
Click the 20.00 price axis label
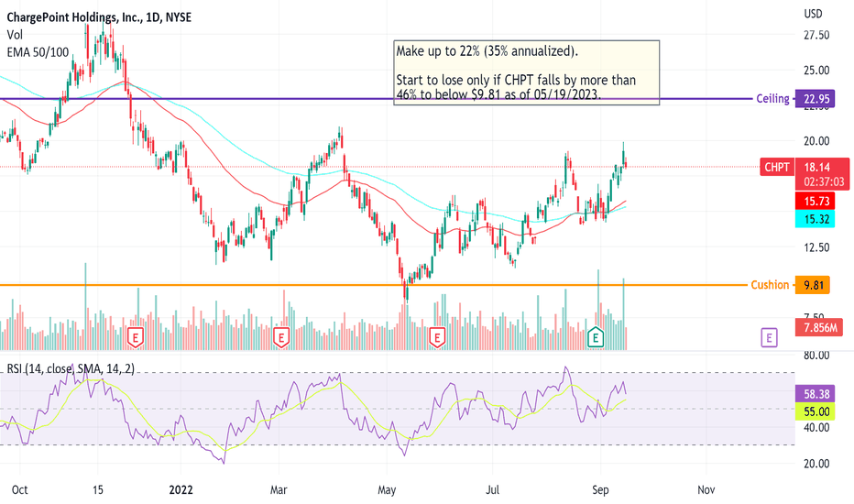tap(816, 141)
